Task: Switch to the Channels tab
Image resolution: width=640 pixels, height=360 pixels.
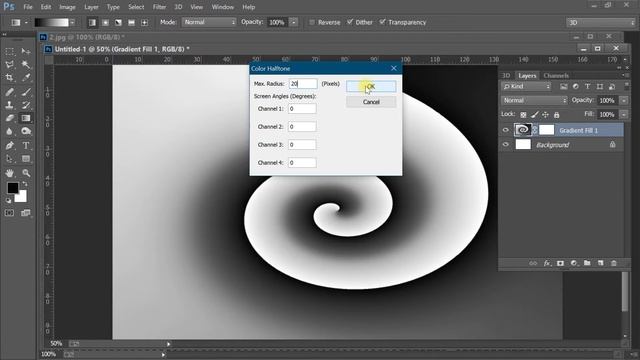Action: (556, 76)
